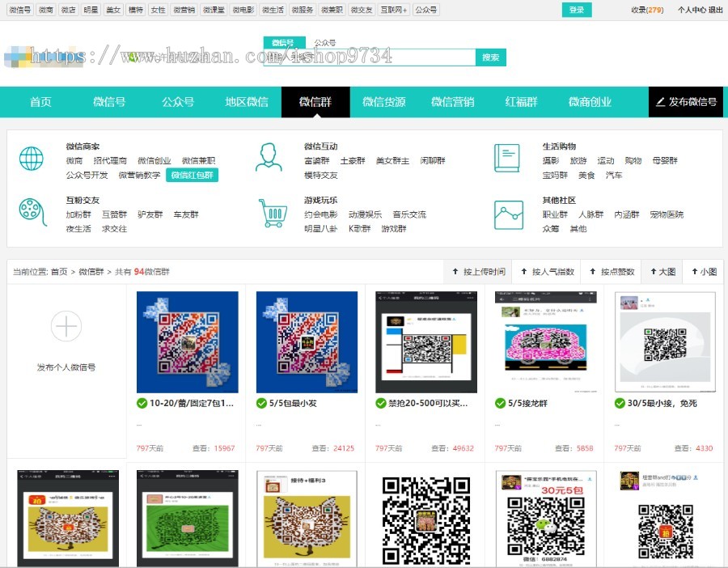728x568 pixels.
Task: Open QR thumbnail for 5/5包最小发
Action: 307,342
